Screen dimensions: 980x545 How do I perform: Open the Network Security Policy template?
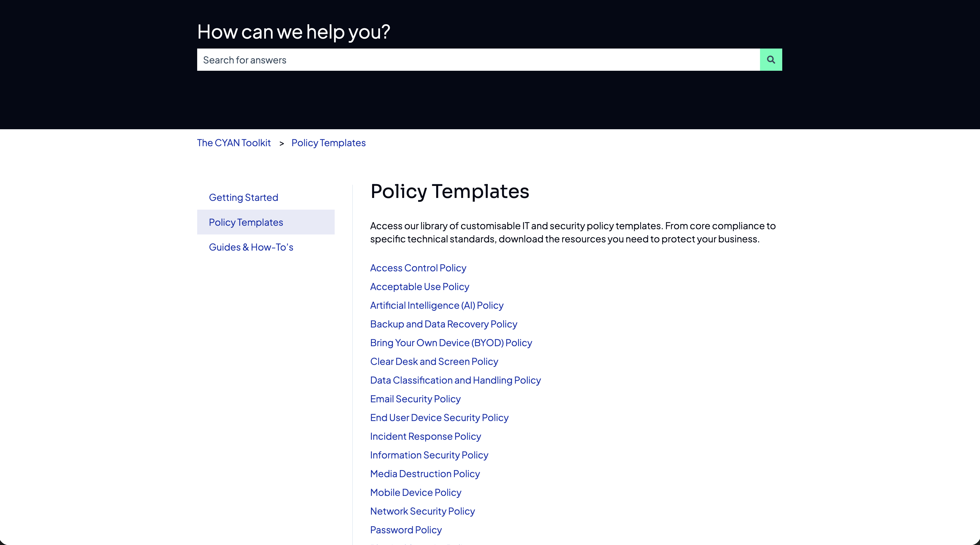tap(422, 511)
